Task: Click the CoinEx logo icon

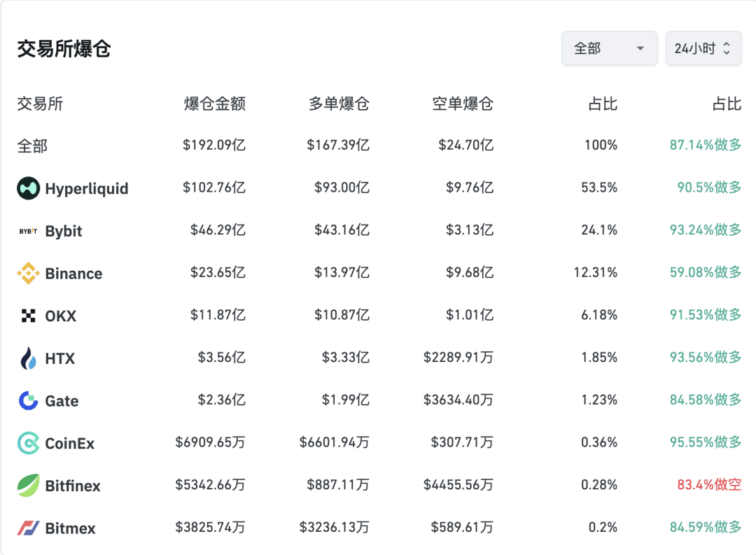Action: [29, 443]
